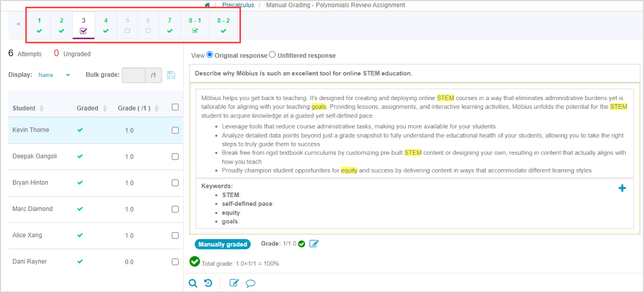Click the bottom toolbar edit pencil icon

click(234, 283)
